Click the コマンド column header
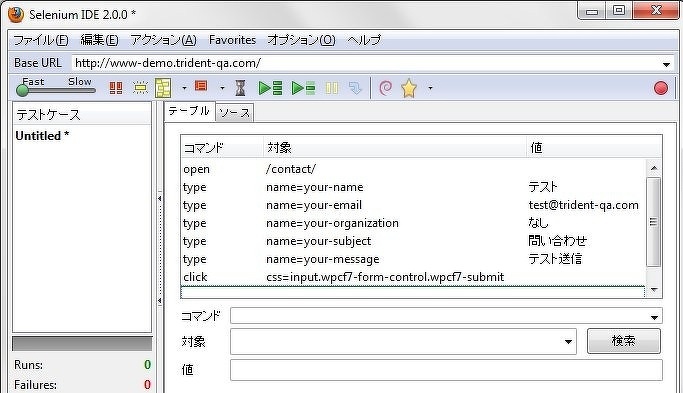Screen dimensions: 683x393 pyautogui.click(x=222, y=148)
